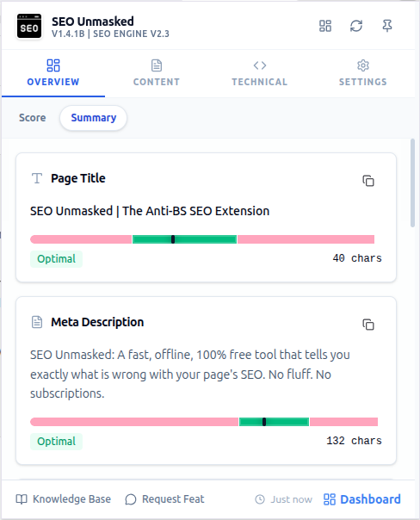
Task: Open the Settings tab
Action: [x=362, y=73]
